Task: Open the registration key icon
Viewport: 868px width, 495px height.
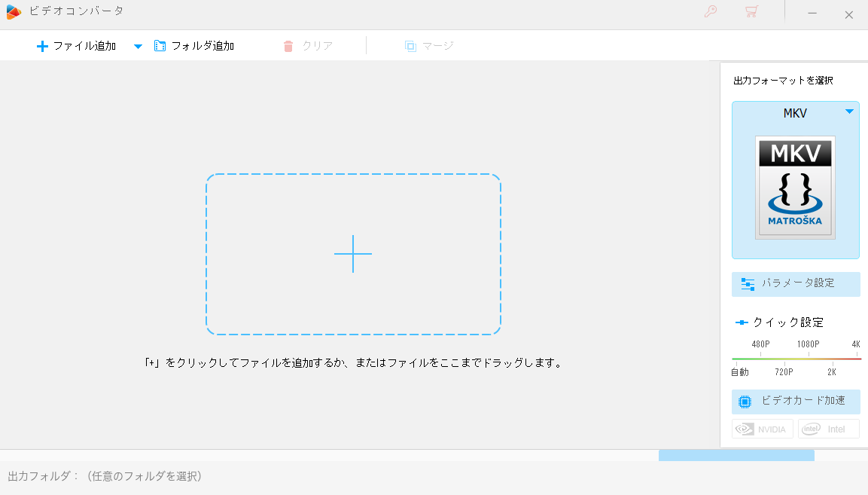Action: 710,11
